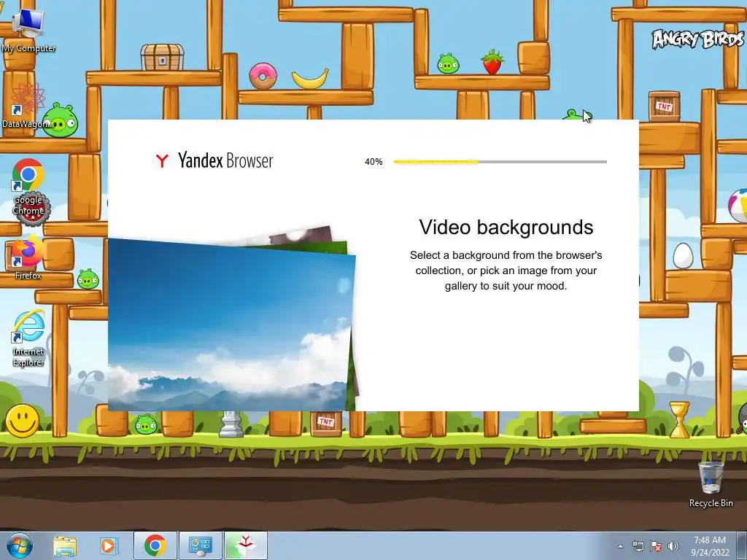
Task: Open the network status tray icon
Action: coord(638,546)
